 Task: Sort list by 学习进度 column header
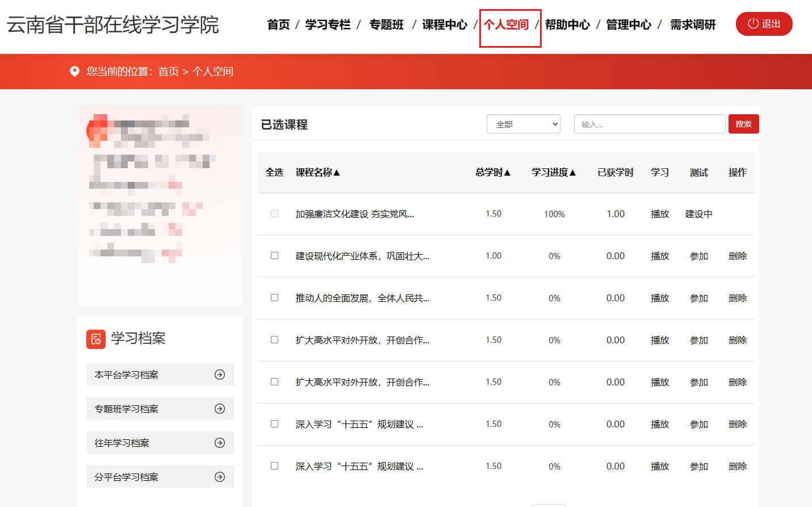click(554, 172)
